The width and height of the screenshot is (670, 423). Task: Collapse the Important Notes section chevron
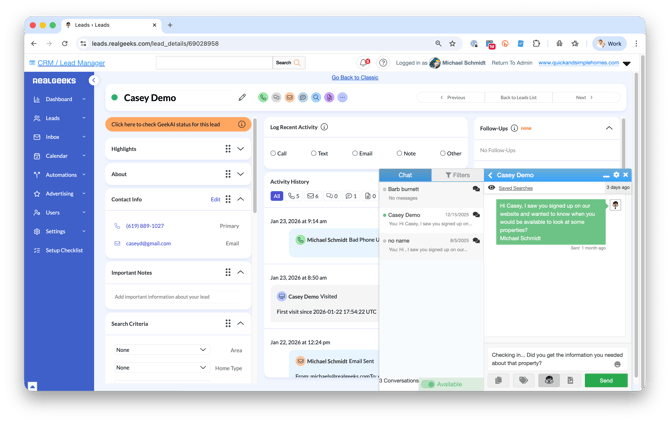click(241, 272)
